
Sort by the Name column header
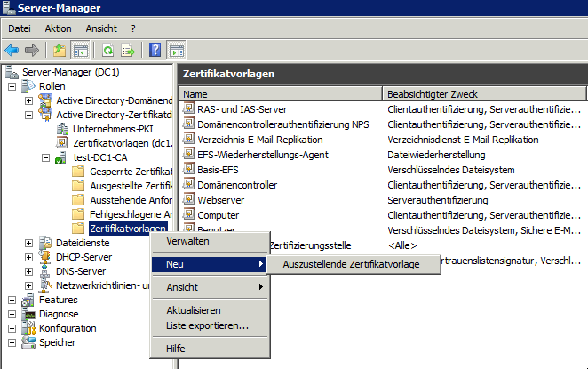[x=280, y=93]
